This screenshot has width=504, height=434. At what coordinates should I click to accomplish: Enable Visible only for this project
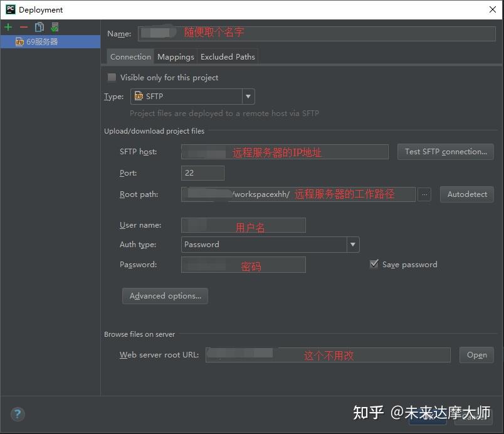[112, 78]
